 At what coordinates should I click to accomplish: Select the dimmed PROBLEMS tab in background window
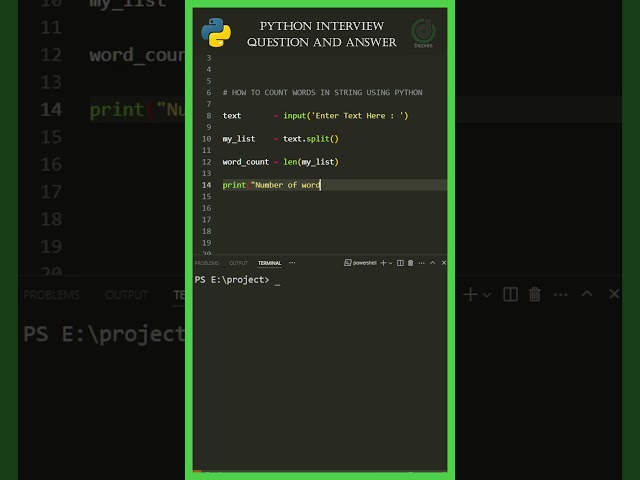click(51, 295)
